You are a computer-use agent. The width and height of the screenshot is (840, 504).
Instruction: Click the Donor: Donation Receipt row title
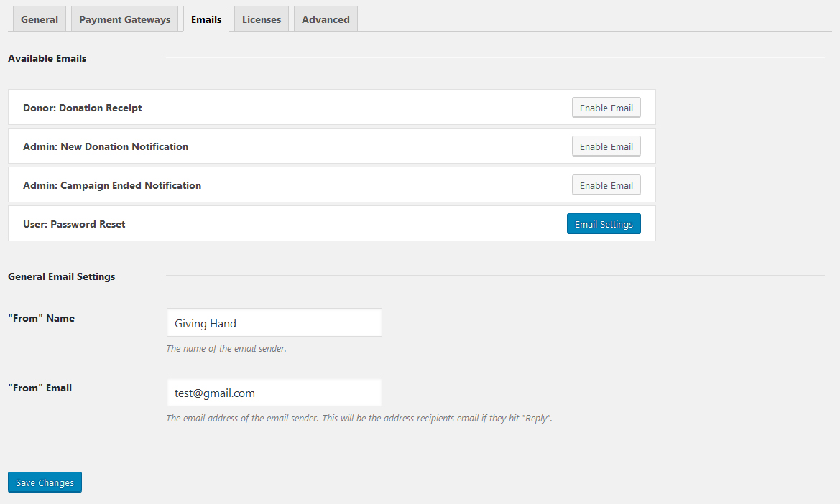click(83, 108)
